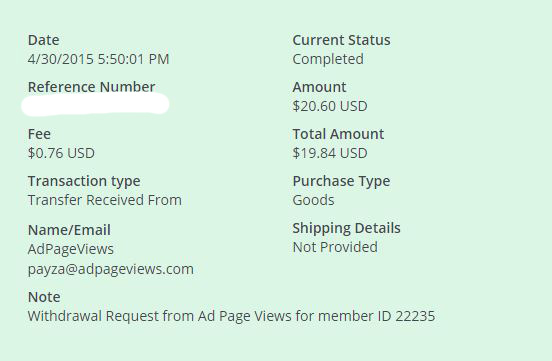Click the $20.60 USD amount value
This screenshot has height=361, width=552.
[x=330, y=106]
